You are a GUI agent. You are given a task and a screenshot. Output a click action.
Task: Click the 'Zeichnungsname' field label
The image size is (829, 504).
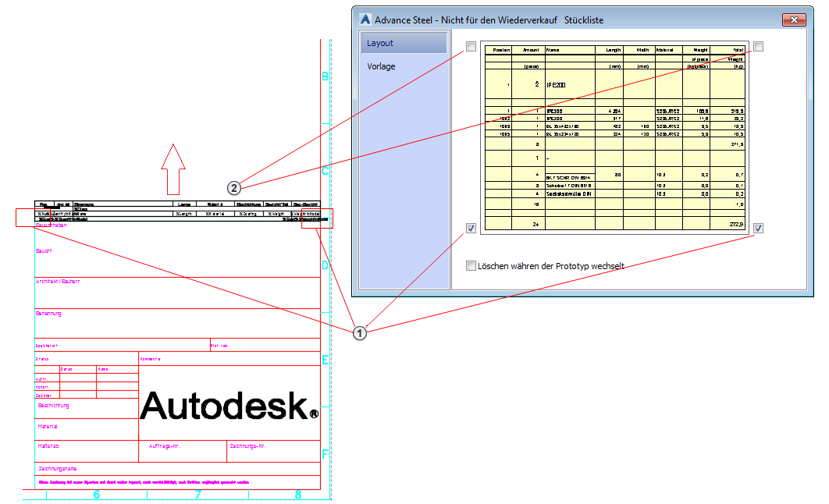(58, 469)
